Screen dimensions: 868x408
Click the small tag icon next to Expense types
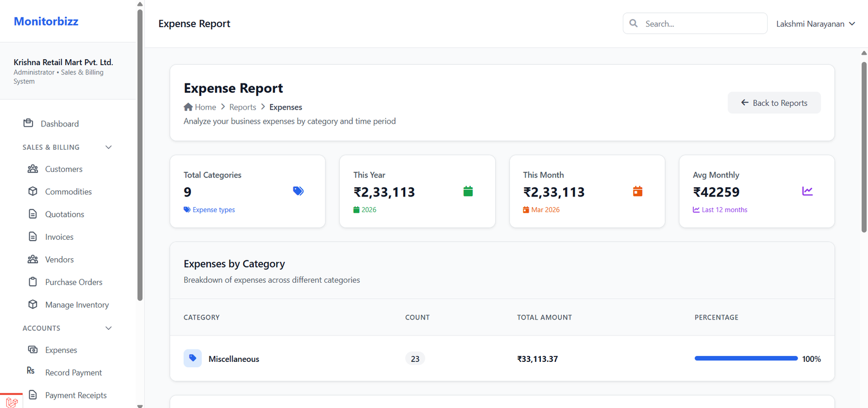pos(187,209)
